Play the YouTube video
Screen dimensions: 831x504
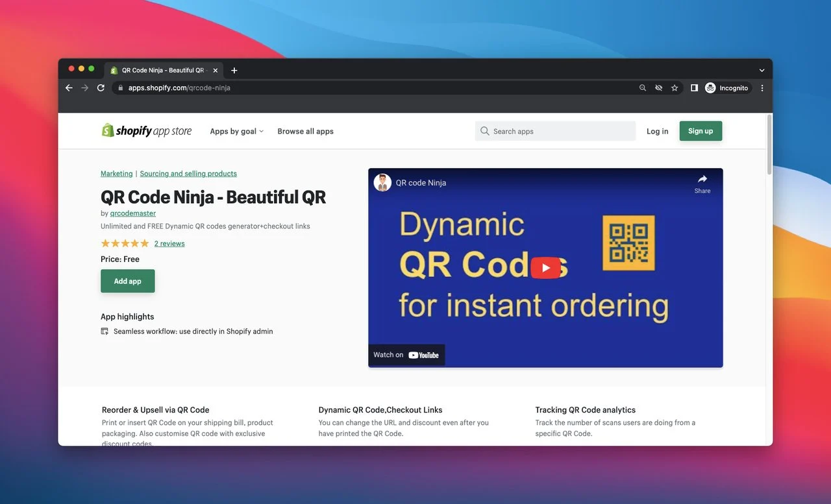point(545,267)
